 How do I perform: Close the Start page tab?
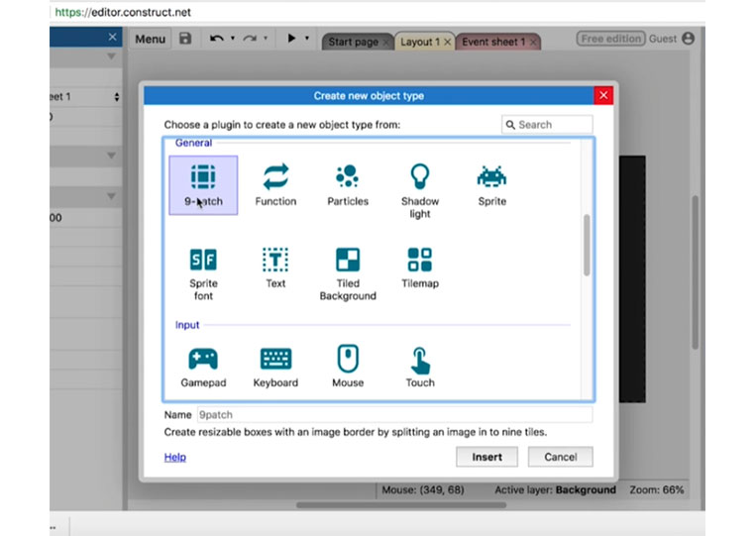[x=385, y=43]
